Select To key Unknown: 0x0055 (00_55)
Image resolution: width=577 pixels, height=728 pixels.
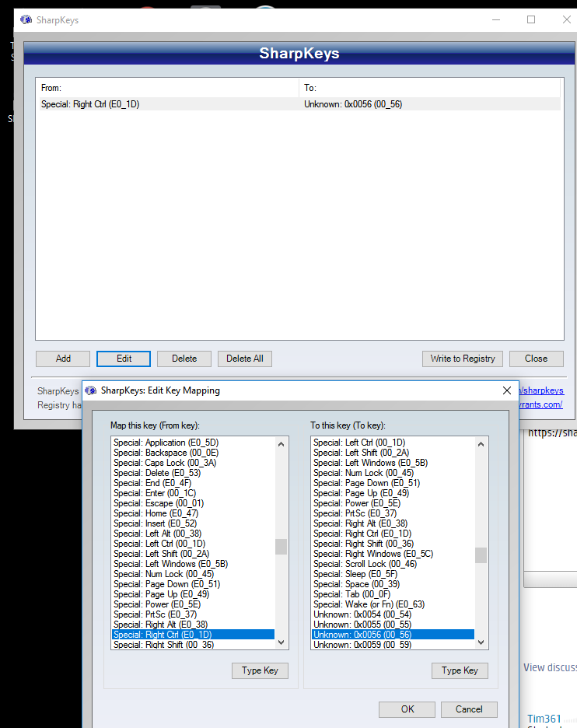(393, 625)
